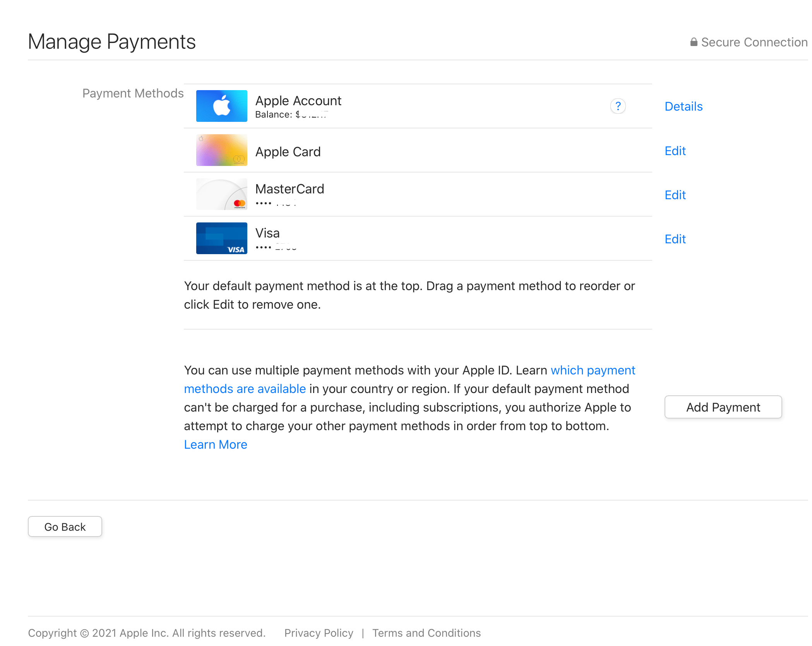The height and width of the screenshot is (646, 812).
Task: Select the Visa row label
Action: 267,233
